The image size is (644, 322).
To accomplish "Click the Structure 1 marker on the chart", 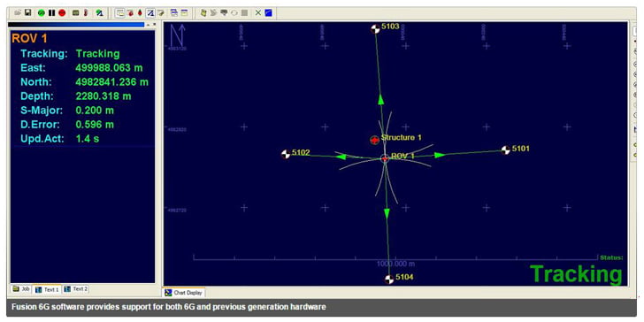I will pyautogui.click(x=374, y=140).
